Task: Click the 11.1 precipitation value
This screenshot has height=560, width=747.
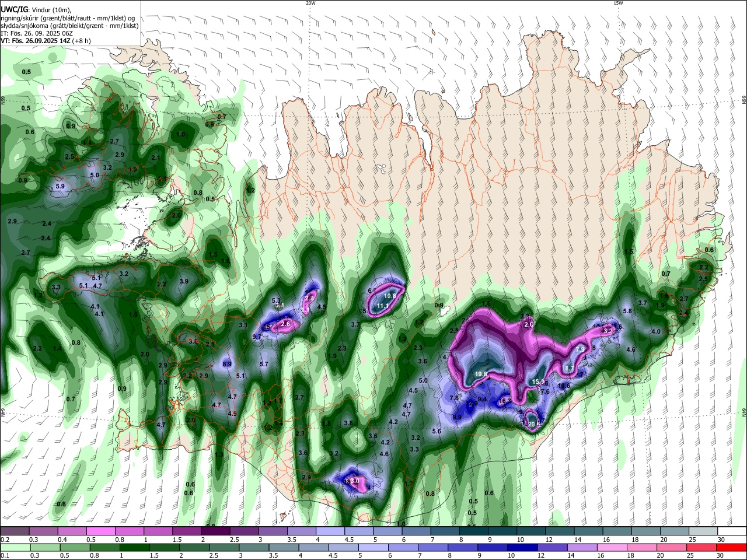Action: pos(383,306)
